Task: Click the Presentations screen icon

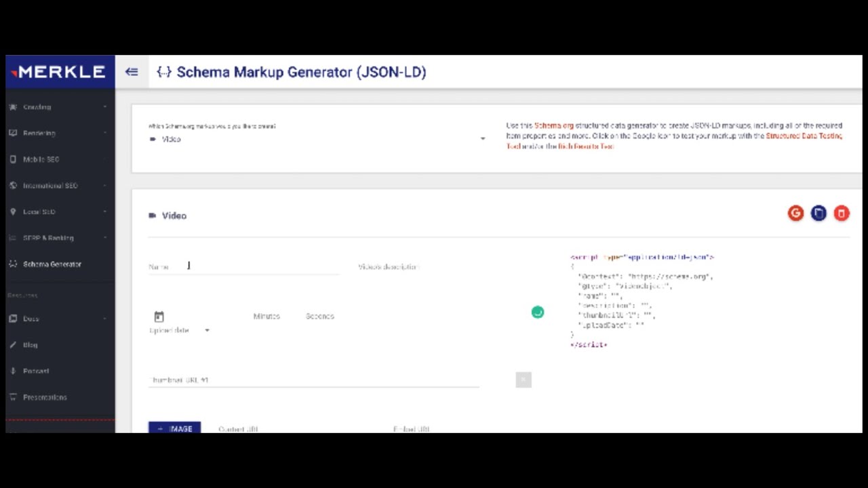Action: coord(13,397)
